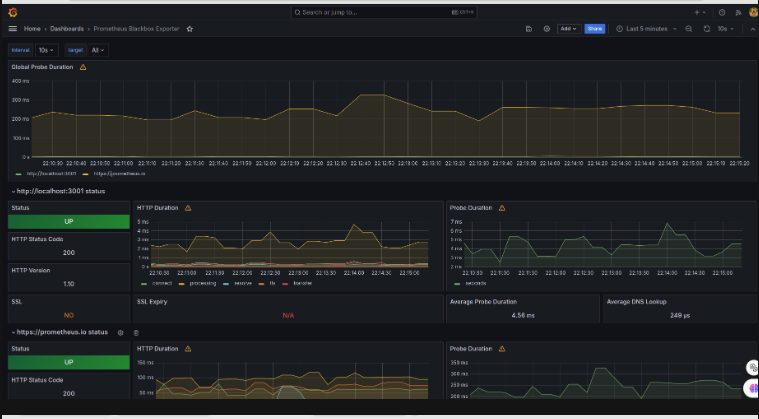
Task: Click Prometheus Blackbox Exporter breadcrumb
Action: click(136, 29)
